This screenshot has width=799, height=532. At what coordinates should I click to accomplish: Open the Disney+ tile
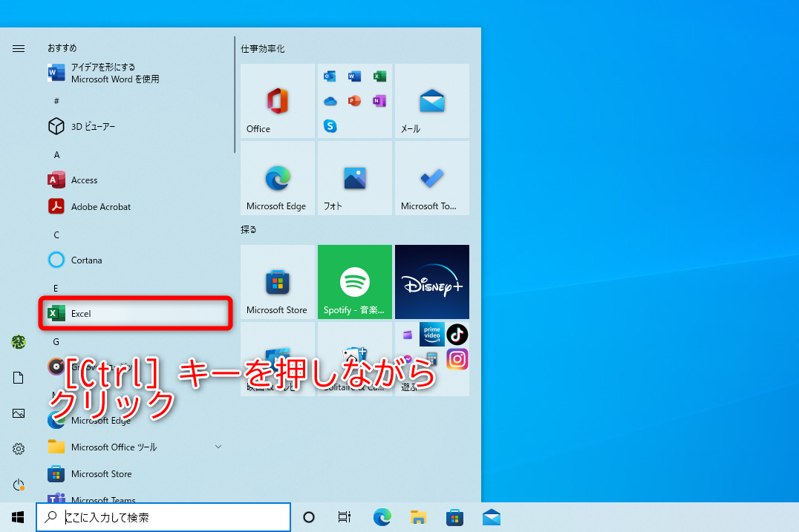click(431, 281)
